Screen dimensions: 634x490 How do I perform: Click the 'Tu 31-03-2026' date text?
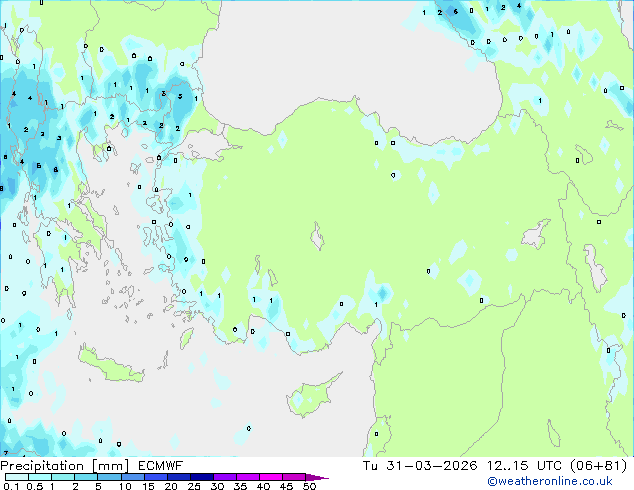point(420,466)
